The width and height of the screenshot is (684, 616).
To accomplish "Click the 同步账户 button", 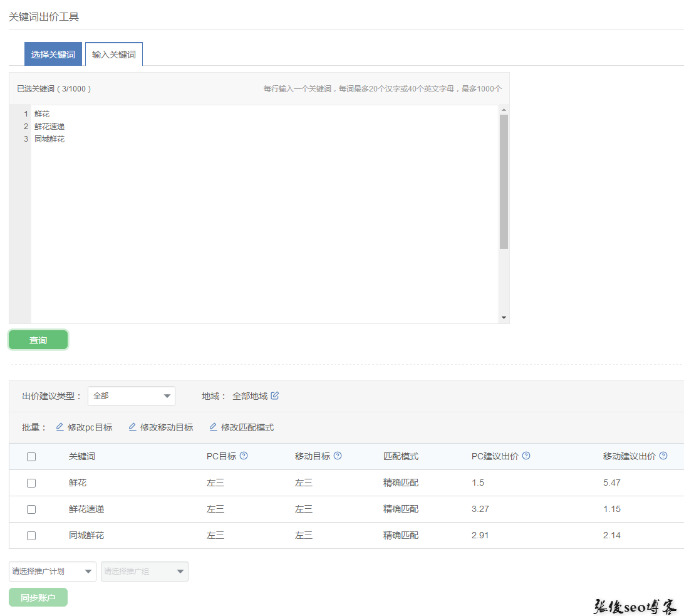I will pos(38,597).
